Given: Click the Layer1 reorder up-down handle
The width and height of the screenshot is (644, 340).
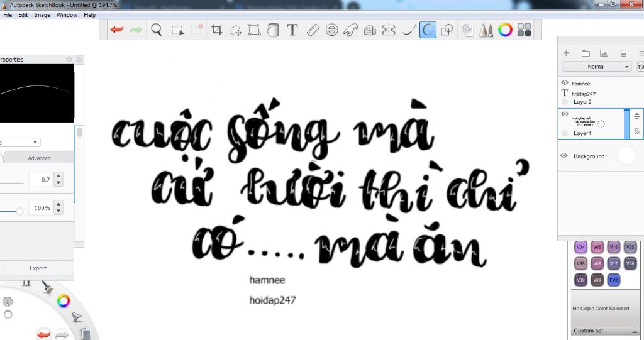Looking at the screenshot, I should click(x=636, y=116).
